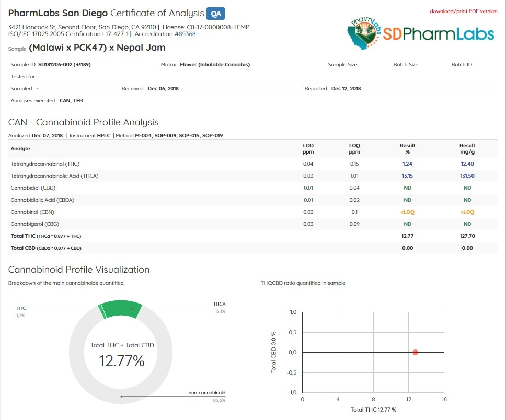Click the LOQ ppm column header

[x=354, y=149]
